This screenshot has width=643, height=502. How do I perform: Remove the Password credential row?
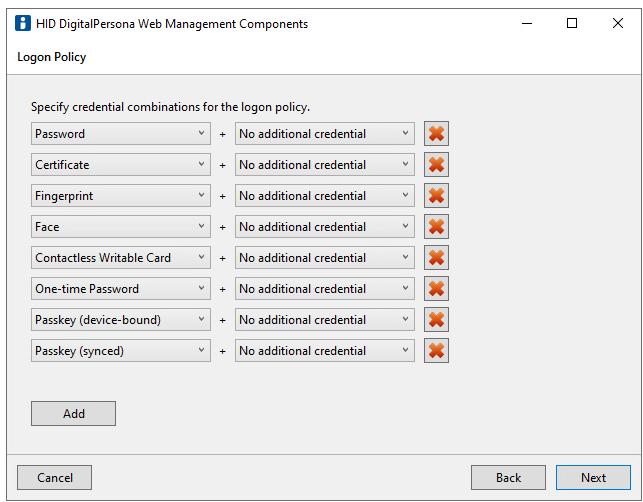click(436, 134)
